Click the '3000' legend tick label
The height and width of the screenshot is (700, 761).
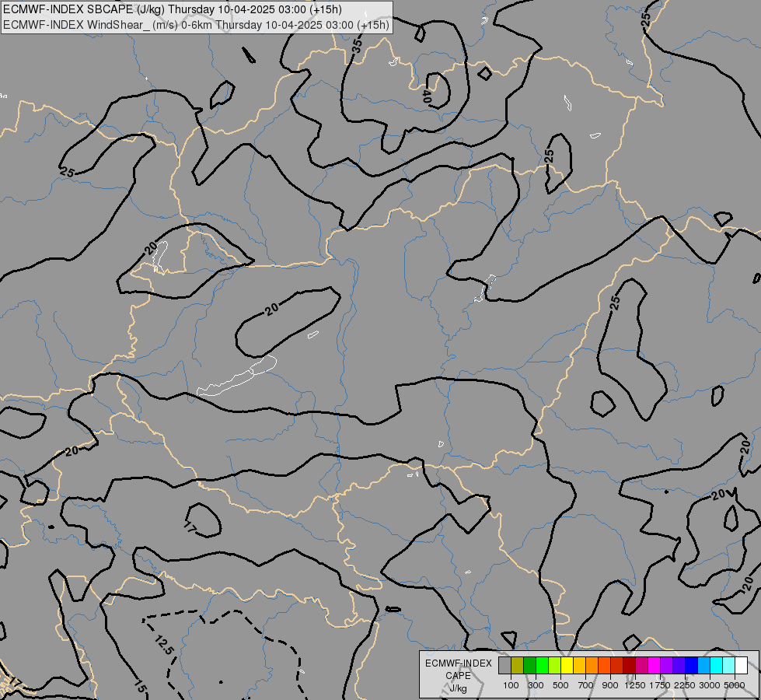[709, 685]
